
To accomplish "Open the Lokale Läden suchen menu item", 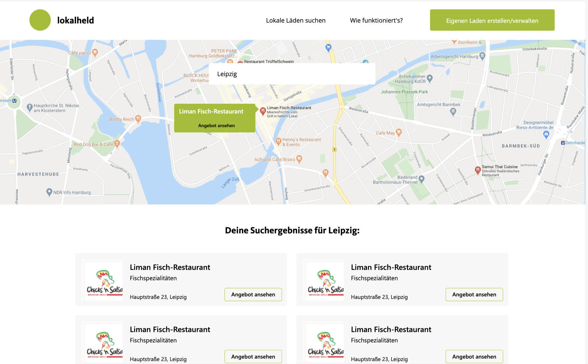I will tap(296, 20).
